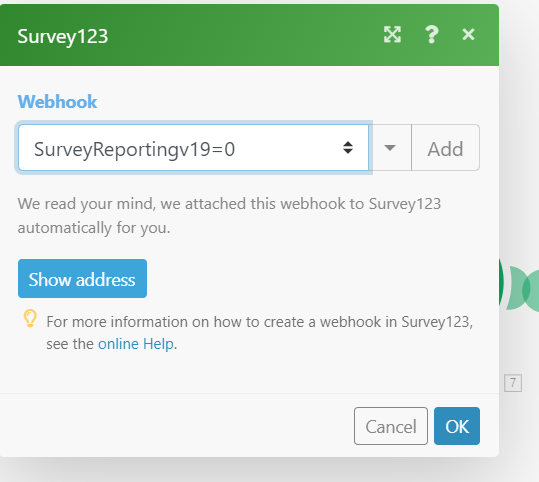Show the webhook address
This screenshot has height=482, width=539.
pyautogui.click(x=82, y=278)
